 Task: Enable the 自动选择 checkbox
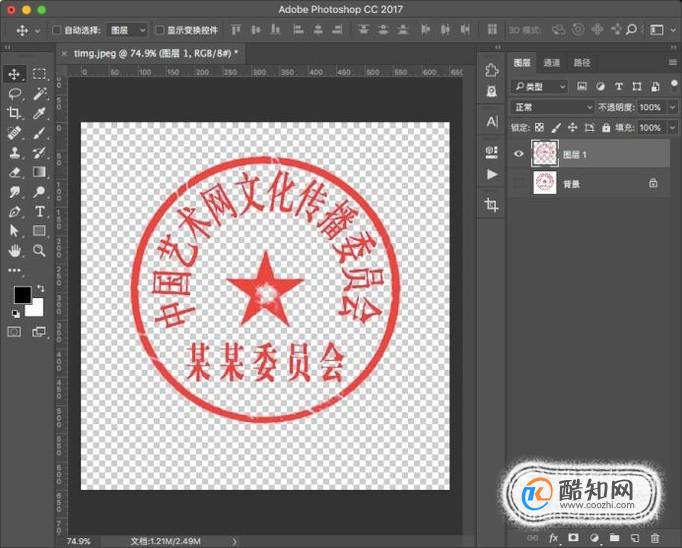[x=56, y=30]
